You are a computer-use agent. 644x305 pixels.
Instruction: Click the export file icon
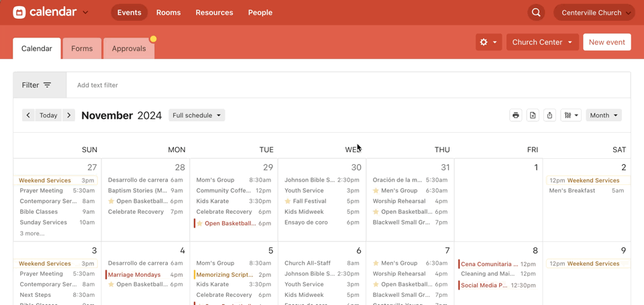coord(533,115)
